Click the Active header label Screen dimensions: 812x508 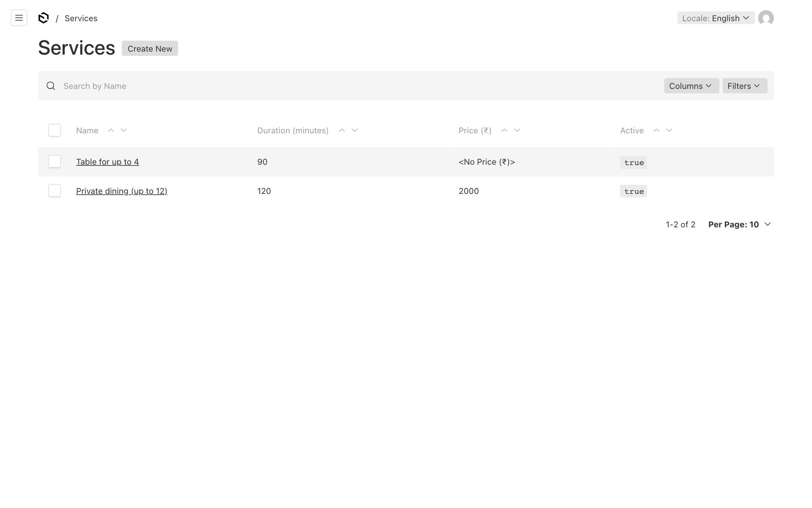point(632,130)
